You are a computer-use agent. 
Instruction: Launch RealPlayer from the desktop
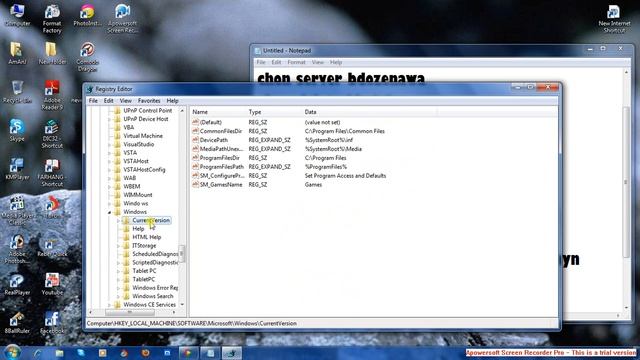pyautogui.click(x=17, y=284)
